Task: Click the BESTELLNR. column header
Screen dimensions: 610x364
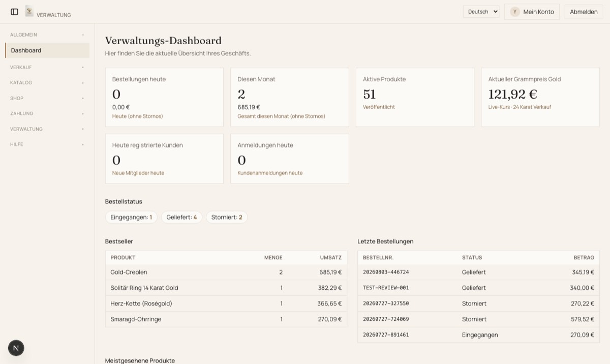Action: point(378,258)
